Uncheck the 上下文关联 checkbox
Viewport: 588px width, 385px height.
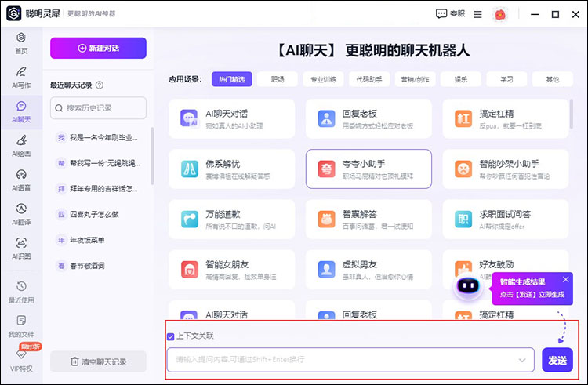pyautogui.click(x=171, y=336)
